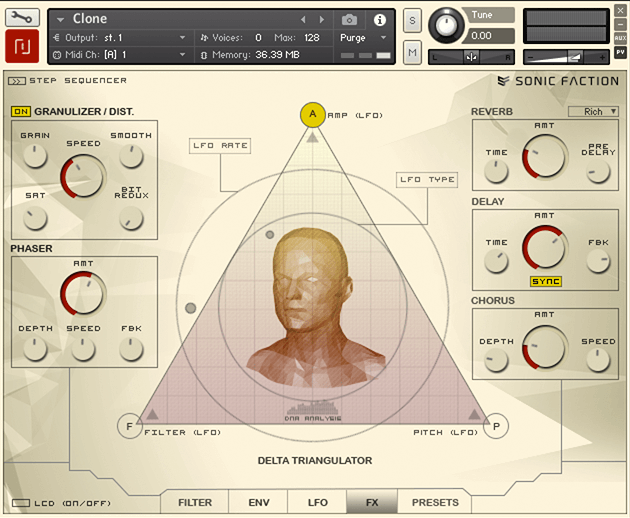
Task: Click the chorus SPEED knob
Action: tap(598, 359)
